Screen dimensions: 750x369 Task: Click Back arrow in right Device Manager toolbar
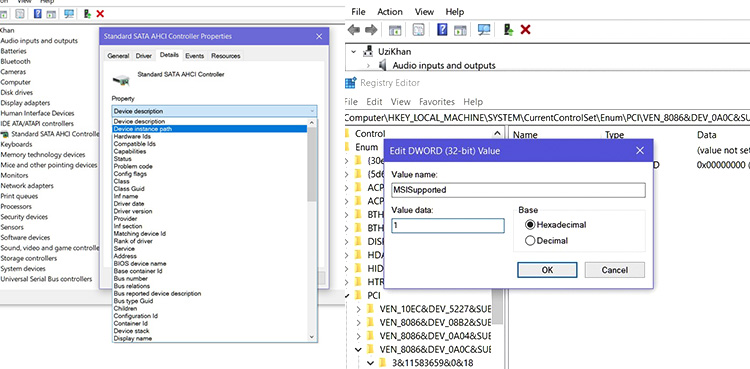tap(354, 30)
